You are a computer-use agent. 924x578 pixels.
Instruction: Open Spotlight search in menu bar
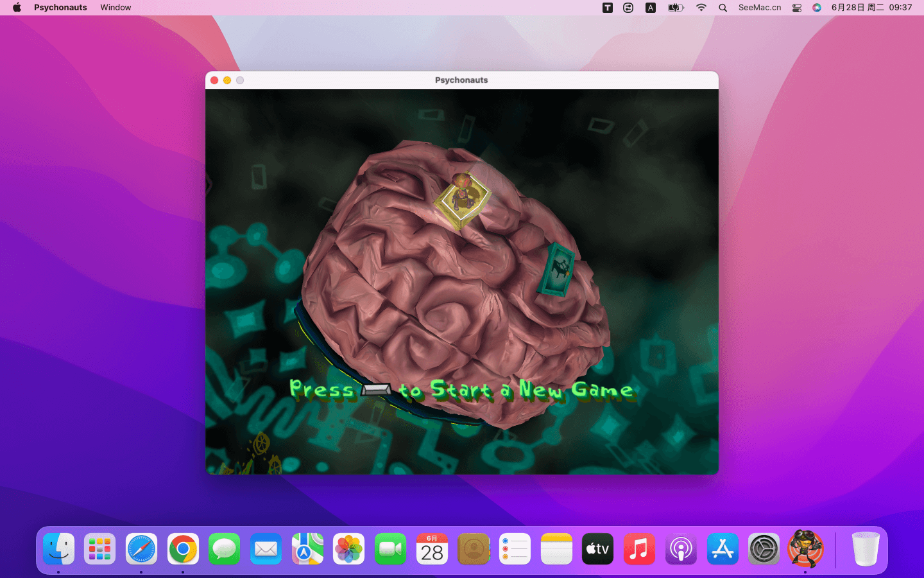click(x=723, y=8)
